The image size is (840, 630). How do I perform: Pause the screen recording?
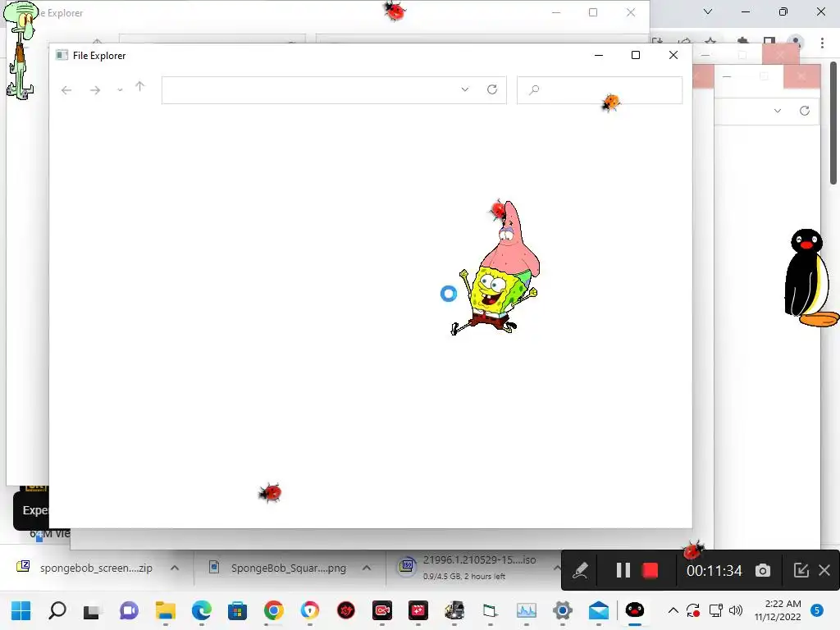click(623, 571)
